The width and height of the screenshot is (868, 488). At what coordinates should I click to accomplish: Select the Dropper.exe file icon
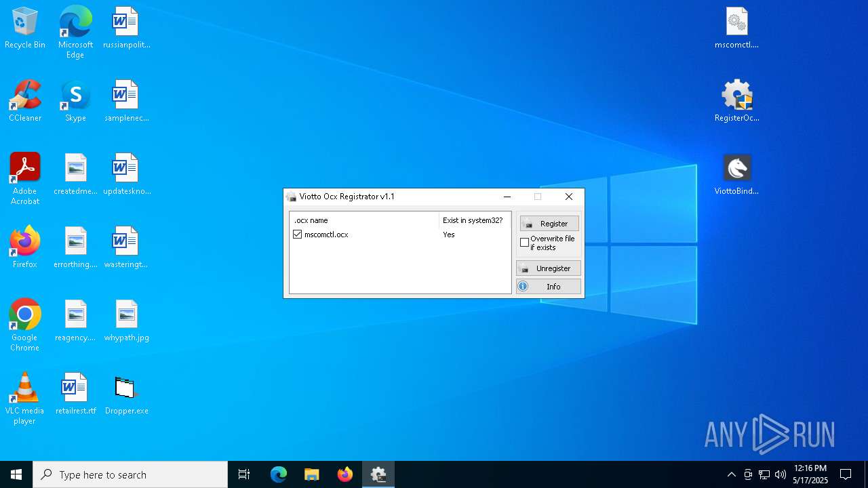tap(126, 394)
